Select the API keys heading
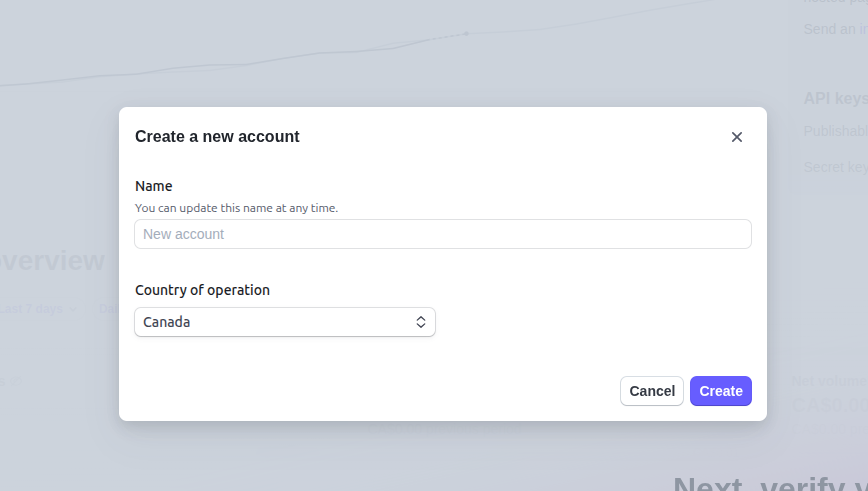The width and height of the screenshot is (868, 491). 835,98
